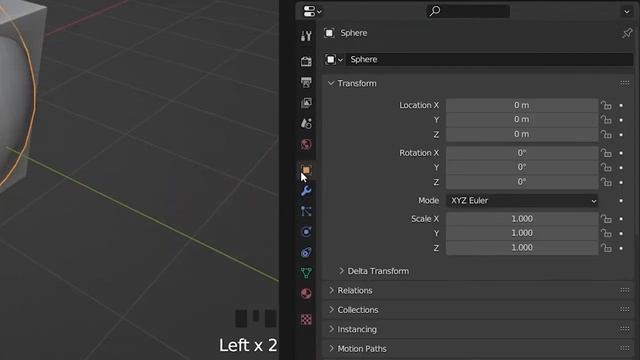Click the Scale X value field
This screenshot has width=640, height=360.
(522, 219)
